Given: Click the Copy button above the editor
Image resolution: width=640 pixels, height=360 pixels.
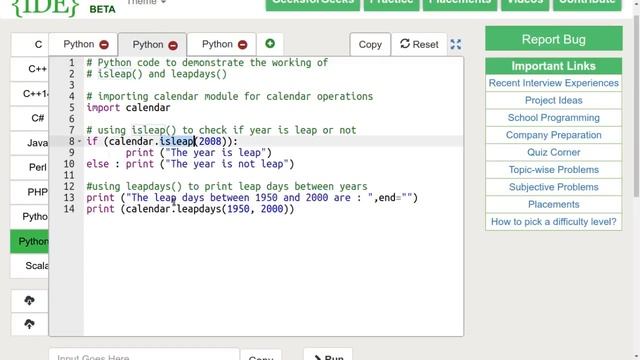Looking at the screenshot, I should (370, 44).
